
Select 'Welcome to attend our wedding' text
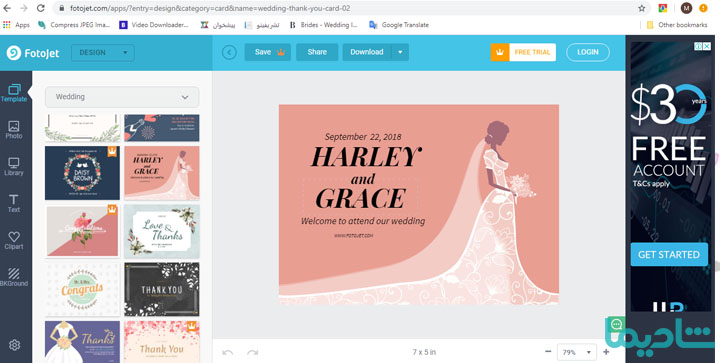pyautogui.click(x=363, y=221)
